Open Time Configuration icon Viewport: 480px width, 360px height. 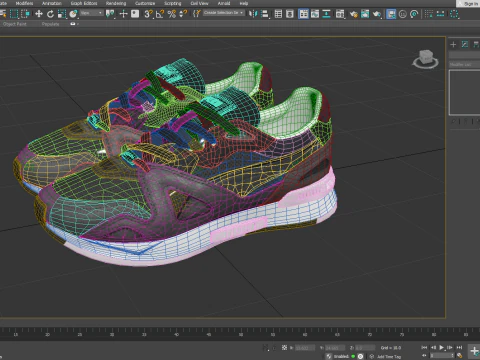460,356
